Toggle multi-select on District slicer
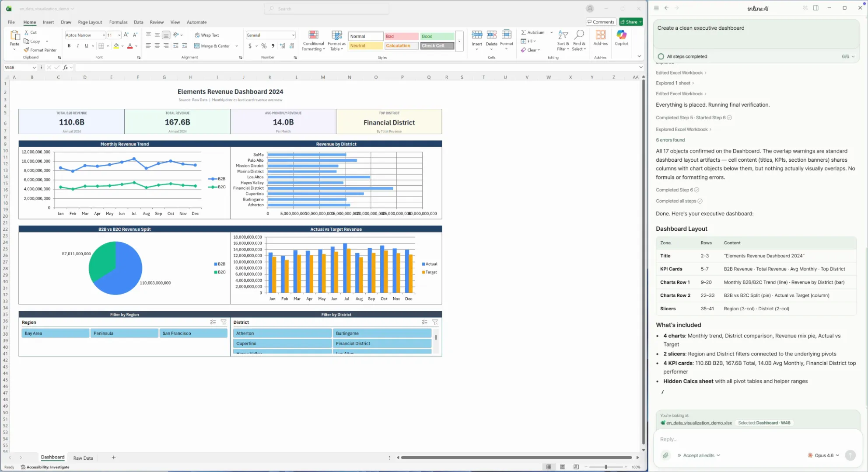The image size is (868, 472). pos(424,322)
